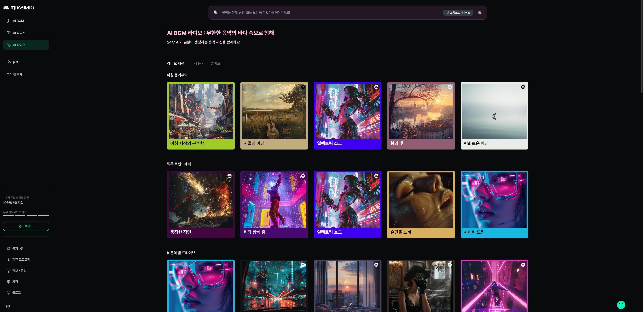Click the 탐색 compass icon
644x312 pixels.
coord(8,62)
